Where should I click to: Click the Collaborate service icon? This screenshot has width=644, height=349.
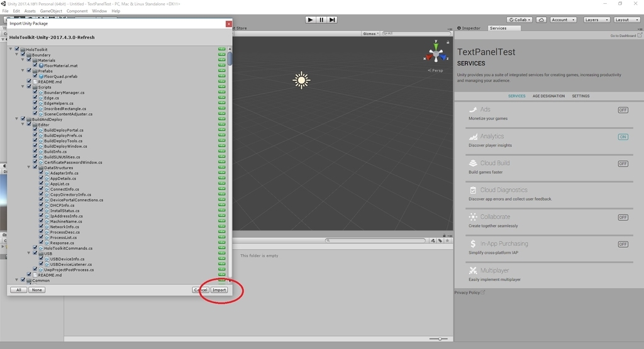click(473, 217)
